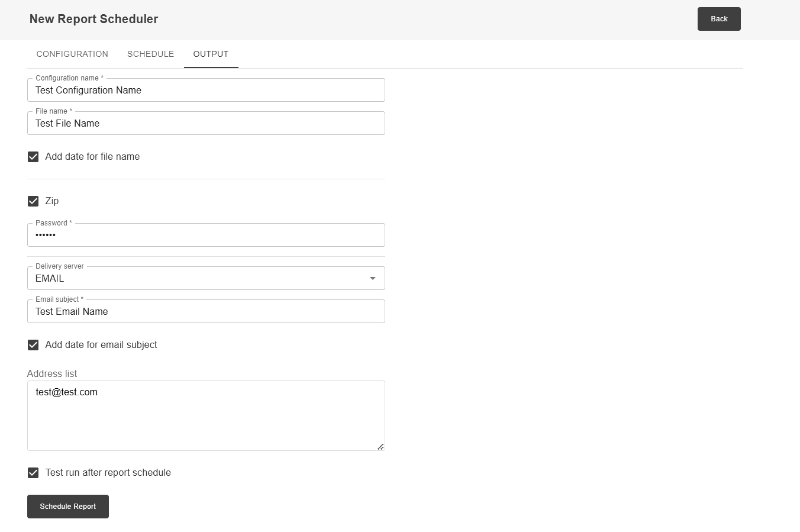Click the Address list resize handle
The width and height of the screenshot is (800, 532).
click(x=380, y=447)
